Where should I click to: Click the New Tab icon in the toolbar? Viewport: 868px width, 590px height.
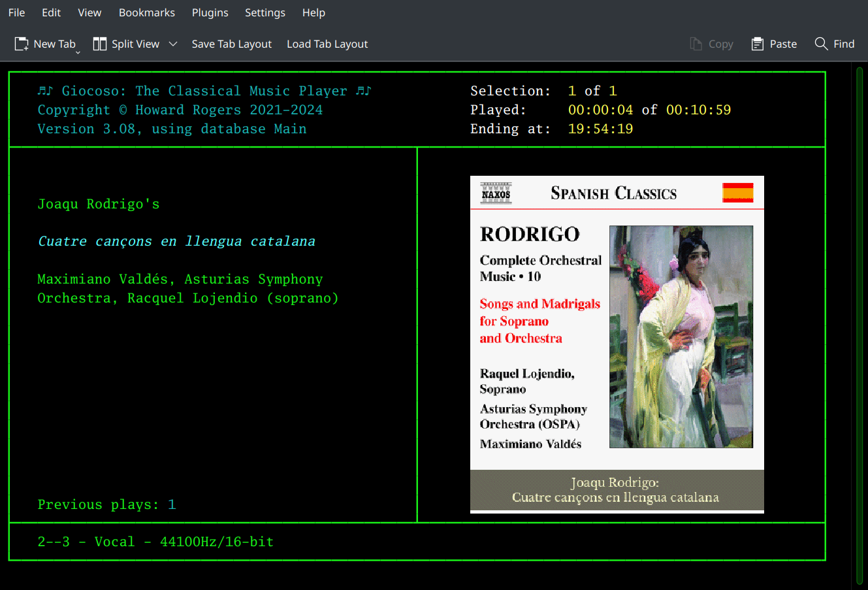pyautogui.click(x=20, y=43)
